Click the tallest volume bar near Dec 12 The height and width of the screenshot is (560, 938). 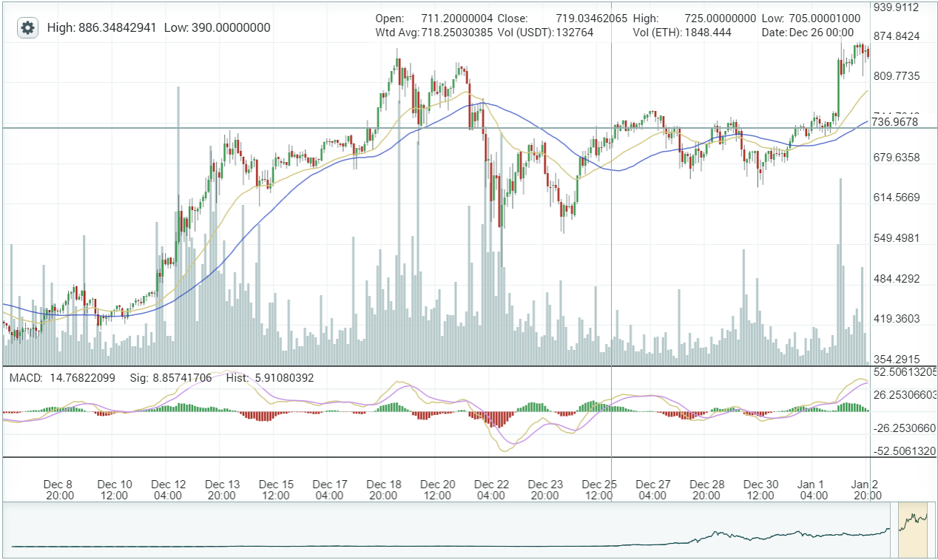click(178, 222)
